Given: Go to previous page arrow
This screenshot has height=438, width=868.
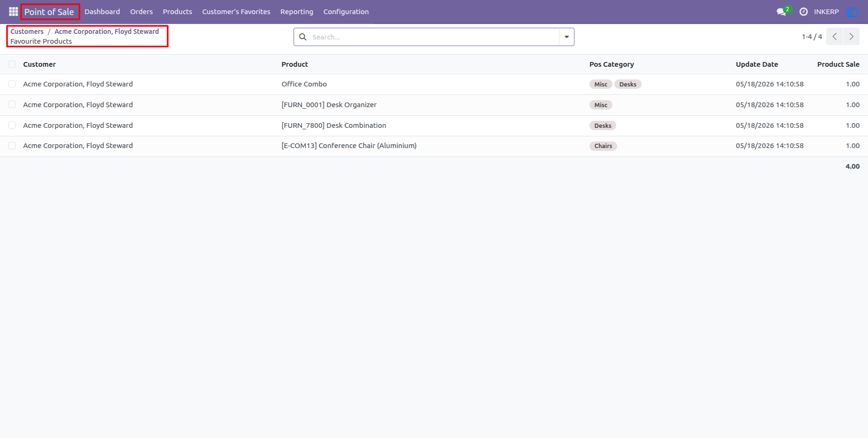Looking at the screenshot, I should click(x=835, y=37).
